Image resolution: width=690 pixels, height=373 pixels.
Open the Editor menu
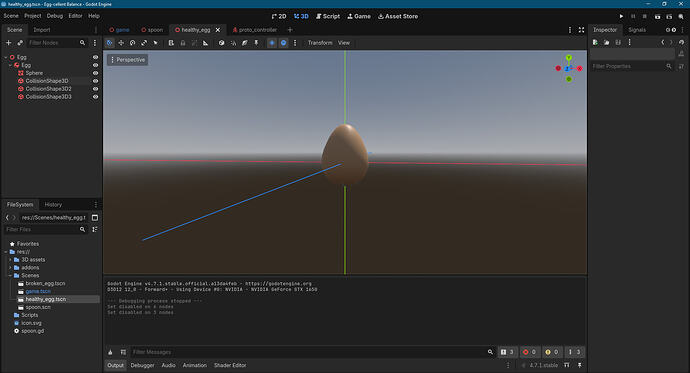click(75, 16)
